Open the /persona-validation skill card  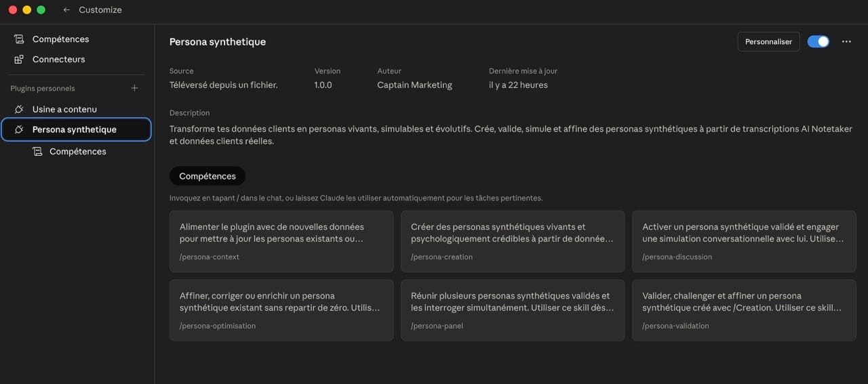pos(744,310)
